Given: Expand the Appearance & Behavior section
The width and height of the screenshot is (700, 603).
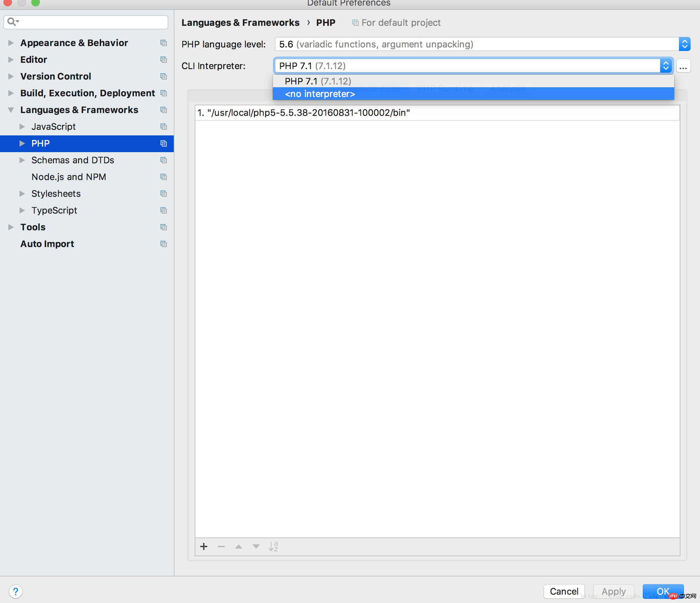Looking at the screenshot, I should click(11, 43).
